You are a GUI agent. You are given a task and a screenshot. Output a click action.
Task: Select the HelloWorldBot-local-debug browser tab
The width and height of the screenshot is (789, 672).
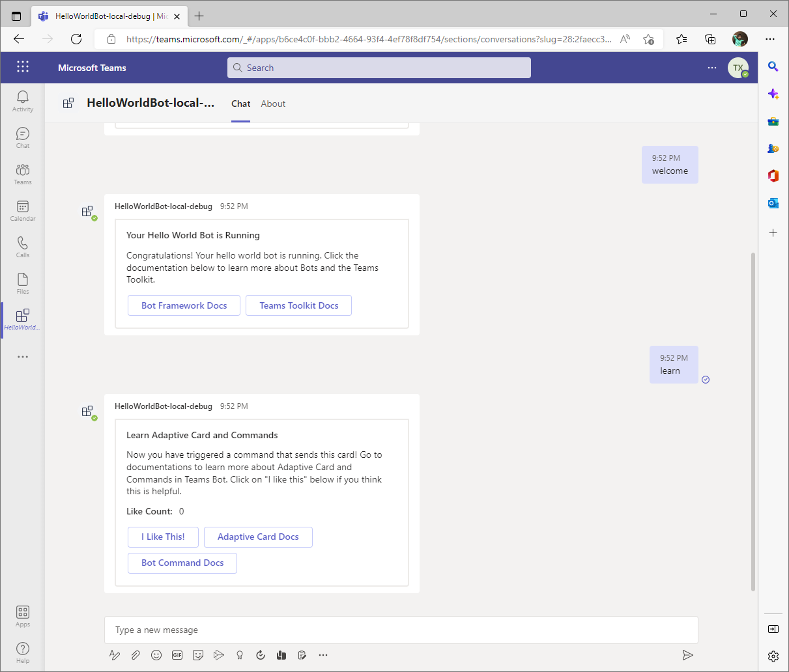(110, 16)
